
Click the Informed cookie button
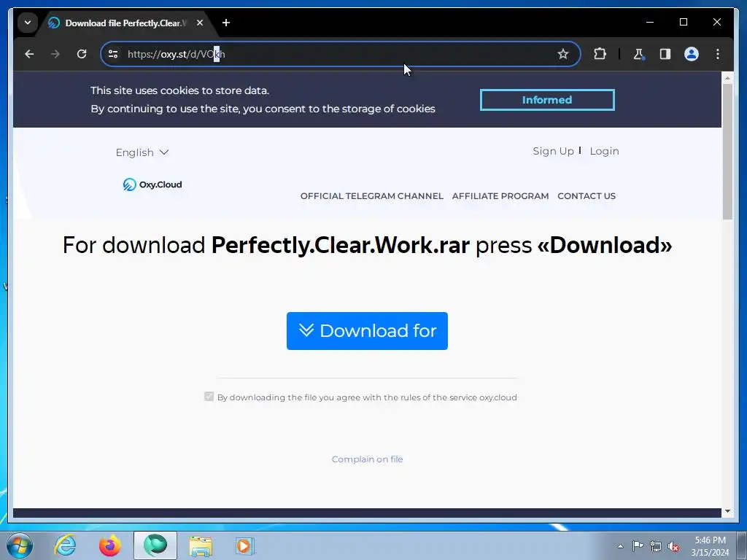(x=547, y=100)
